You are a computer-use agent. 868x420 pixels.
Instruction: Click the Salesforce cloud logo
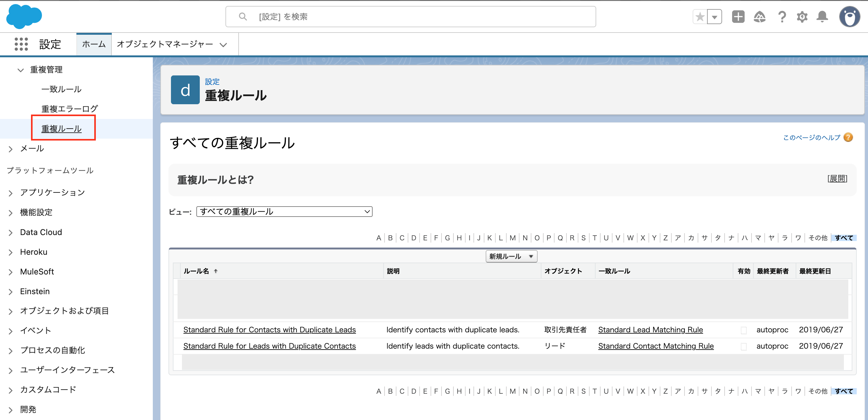click(x=24, y=16)
